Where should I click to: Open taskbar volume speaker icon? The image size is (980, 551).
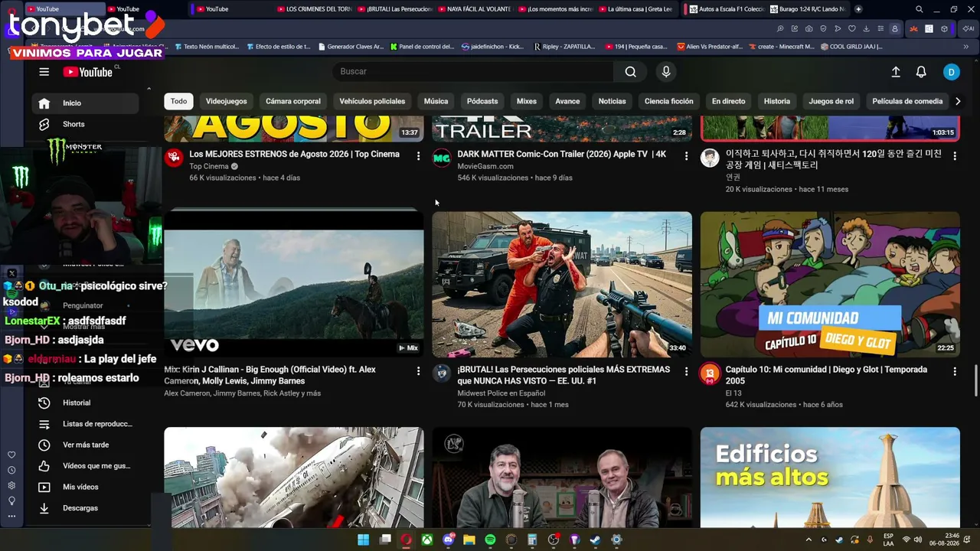tap(919, 540)
